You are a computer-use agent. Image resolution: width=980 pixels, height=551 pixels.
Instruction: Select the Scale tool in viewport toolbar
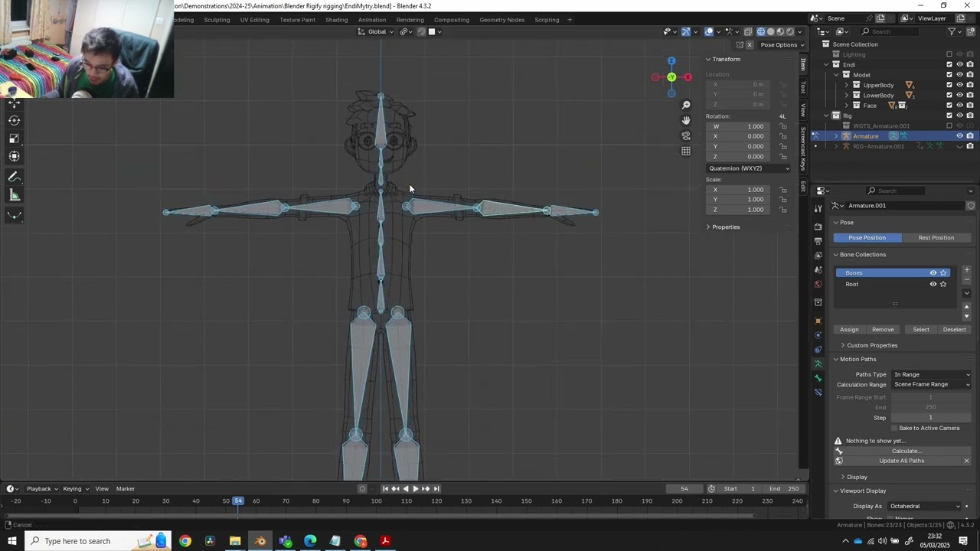[14, 139]
